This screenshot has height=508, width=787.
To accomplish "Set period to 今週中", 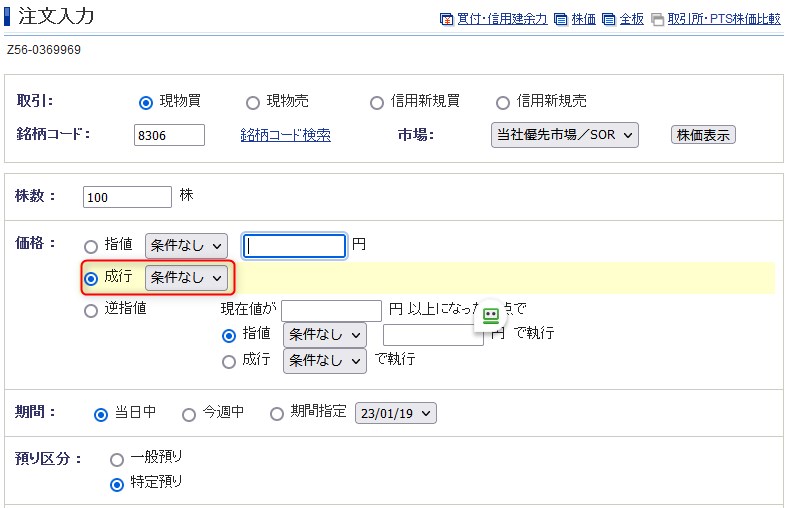I will click(x=189, y=414).
